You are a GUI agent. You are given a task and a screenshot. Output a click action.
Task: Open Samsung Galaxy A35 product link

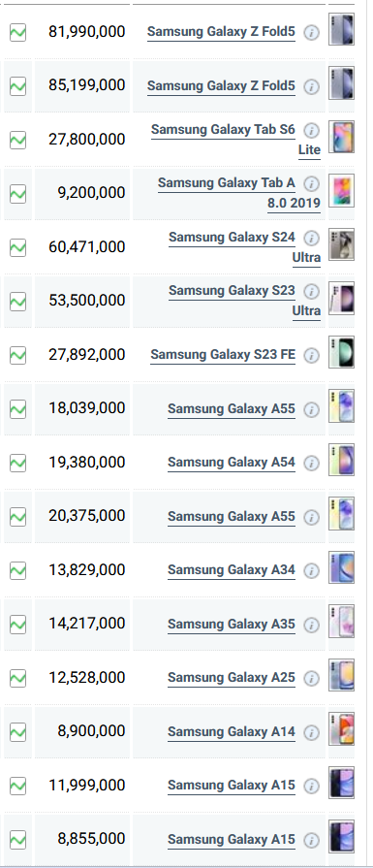click(x=232, y=624)
